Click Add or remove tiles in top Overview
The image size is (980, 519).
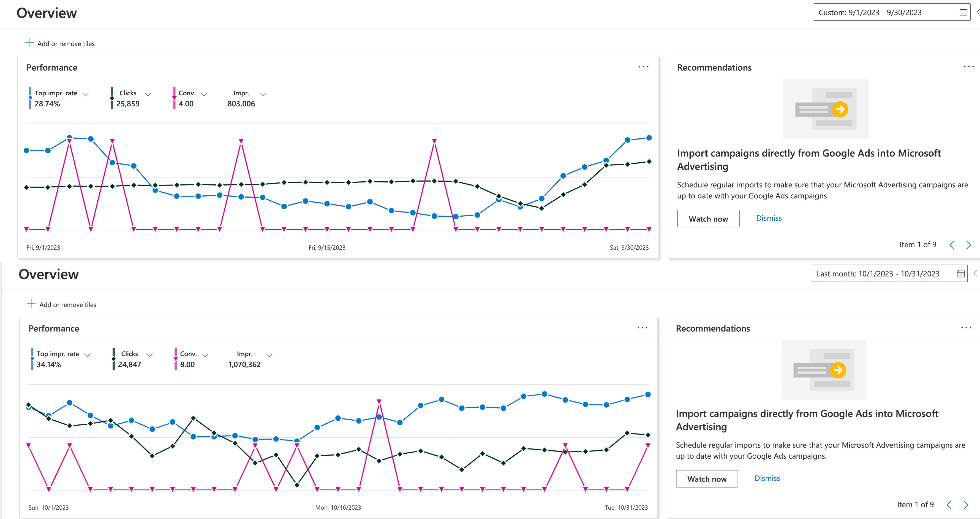pyautogui.click(x=60, y=44)
